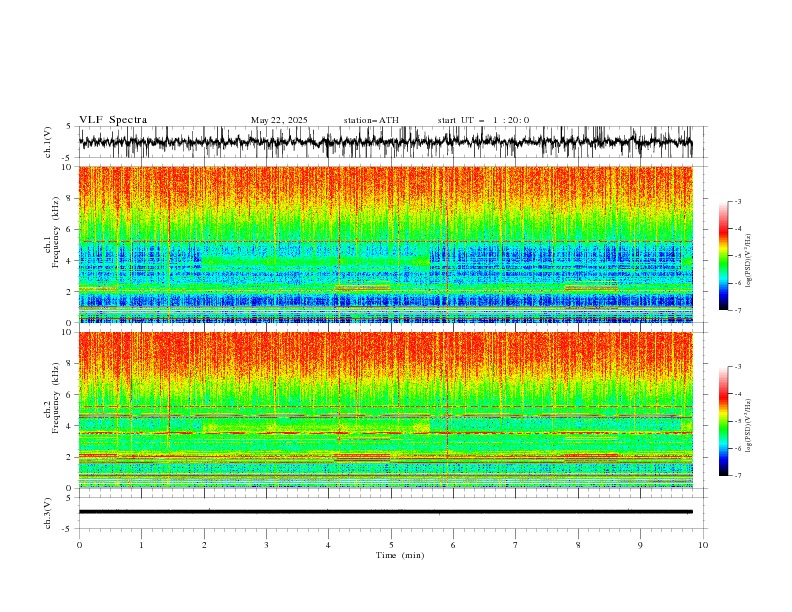The width and height of the screenshot is (792, 612).
Task: Click the 'ch.1 Frequency (kHz)' axis label
Action: (52, 232)
